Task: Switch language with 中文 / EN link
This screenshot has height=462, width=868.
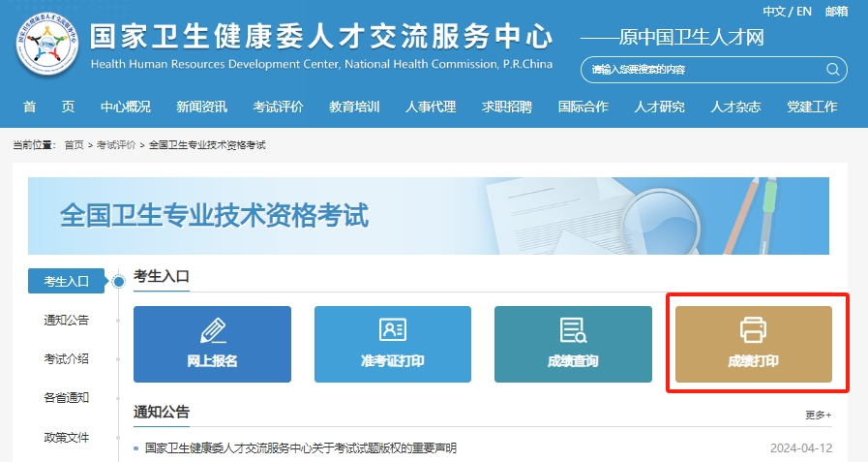Action: [x=787, y=12]
